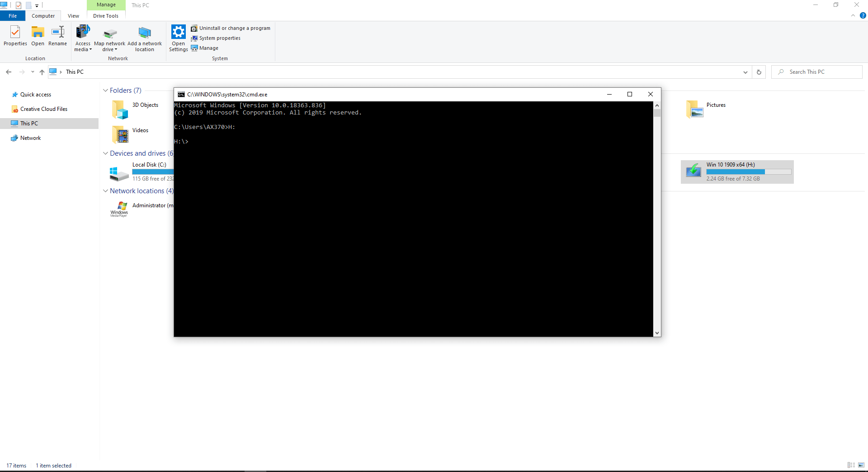Open the recent locations dropdown arrow
The image size is (868, 472).
pos(33,72)
